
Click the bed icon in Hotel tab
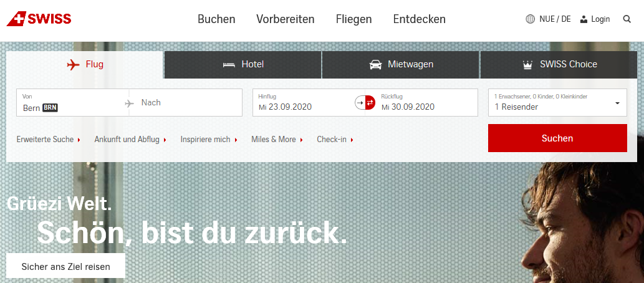pyautogui.click(x=229, y=64)
